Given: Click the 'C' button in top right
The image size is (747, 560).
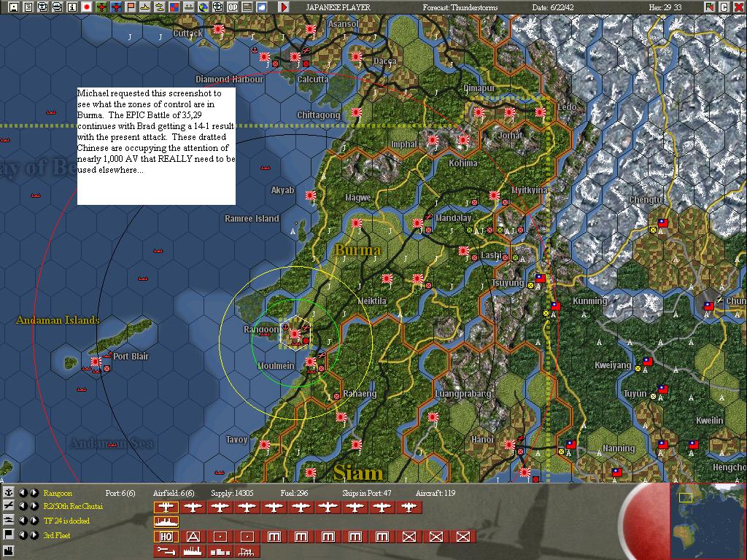Looking at the screenshot, I should (724, 7).
